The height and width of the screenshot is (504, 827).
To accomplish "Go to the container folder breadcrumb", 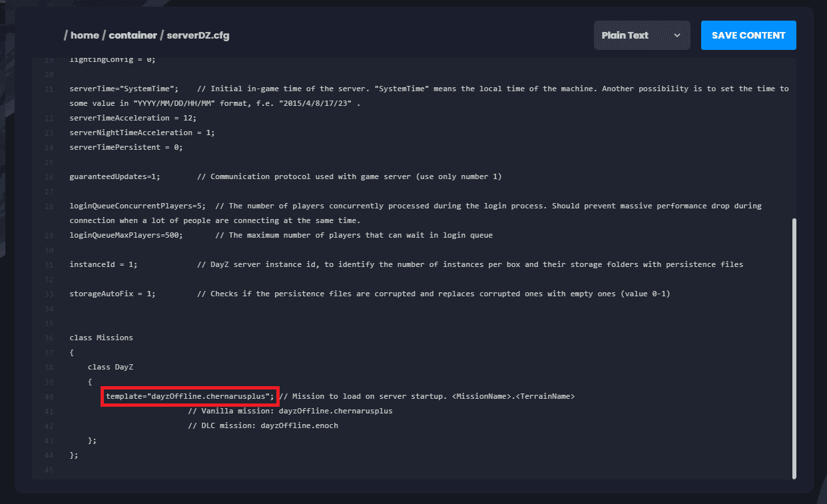I will 133,35.
